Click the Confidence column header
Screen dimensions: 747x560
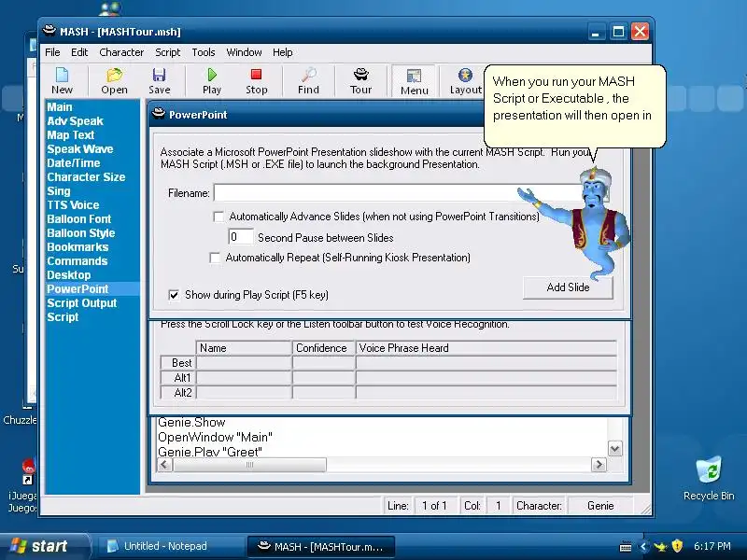click(323, 348)
